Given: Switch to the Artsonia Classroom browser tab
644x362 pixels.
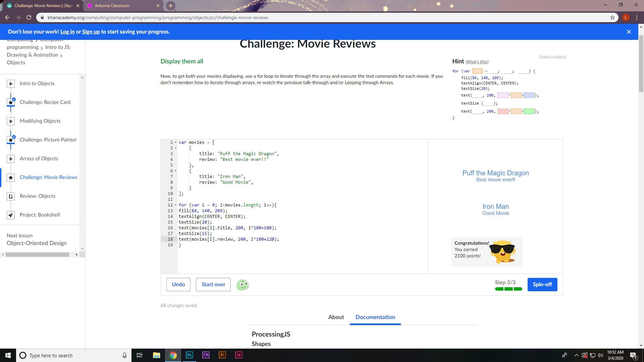Looking at the screenshot, I should pyautogui.click(x=112, y=6).
